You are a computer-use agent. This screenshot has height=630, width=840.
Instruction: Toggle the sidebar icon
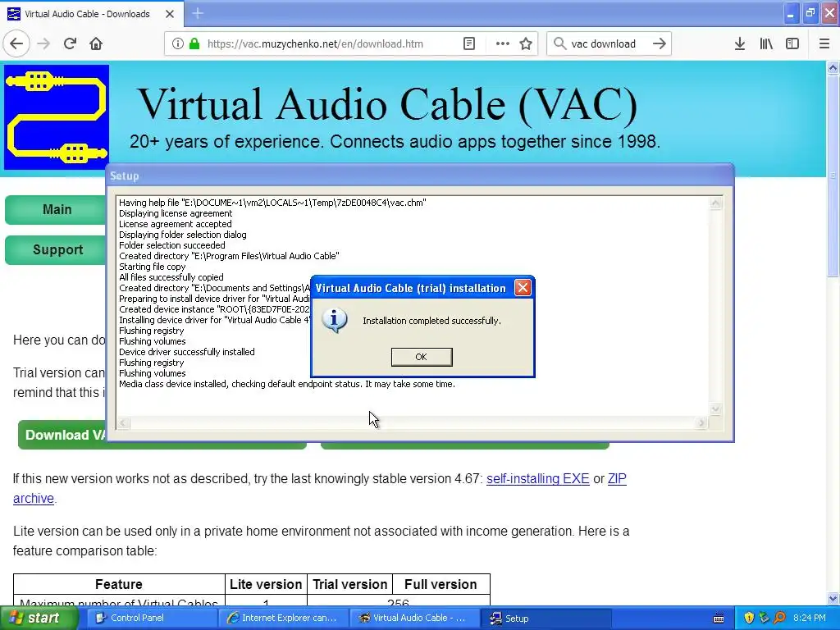point(792,44)
